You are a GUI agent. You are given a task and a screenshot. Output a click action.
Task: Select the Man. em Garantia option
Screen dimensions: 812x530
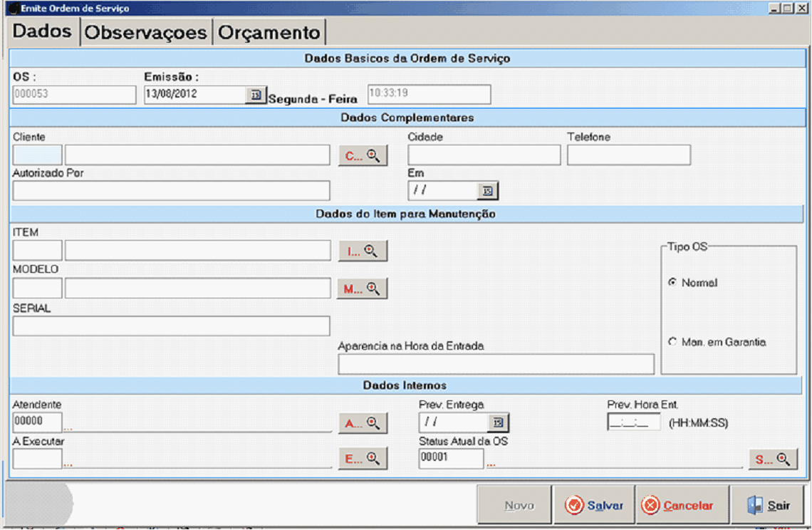[x=672, y=342]
